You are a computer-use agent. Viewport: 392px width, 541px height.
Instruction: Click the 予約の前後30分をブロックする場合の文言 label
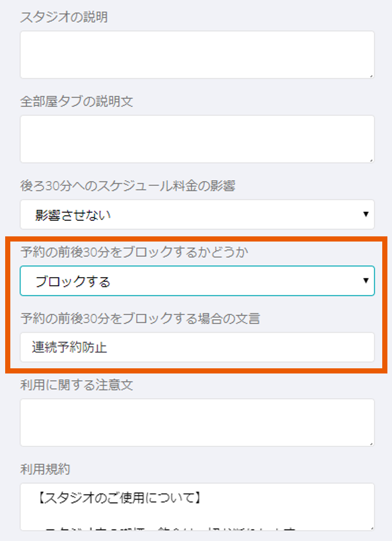[140, 318]
